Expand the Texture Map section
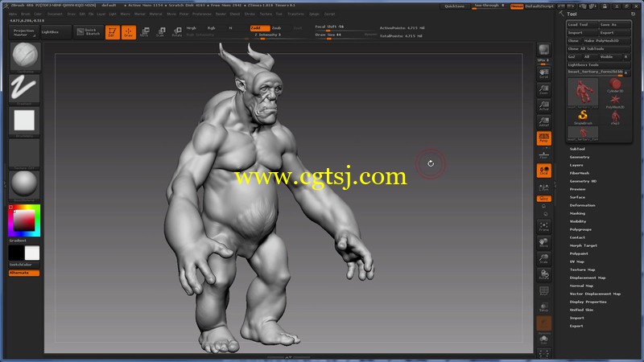 (x=582, y=269)
